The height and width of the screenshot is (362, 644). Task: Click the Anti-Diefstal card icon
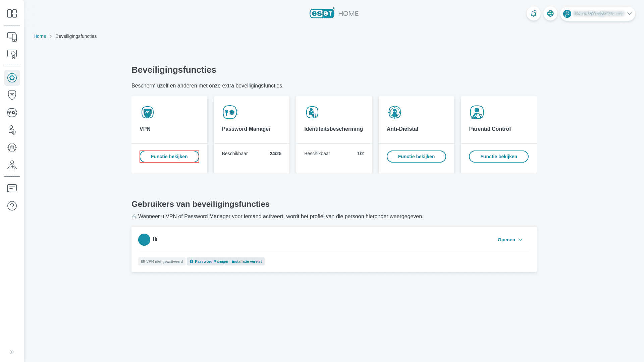395,112
